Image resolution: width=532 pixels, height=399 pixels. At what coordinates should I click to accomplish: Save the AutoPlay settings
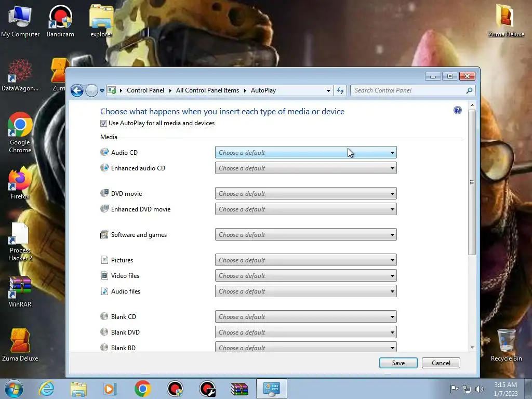coord(398,363)
